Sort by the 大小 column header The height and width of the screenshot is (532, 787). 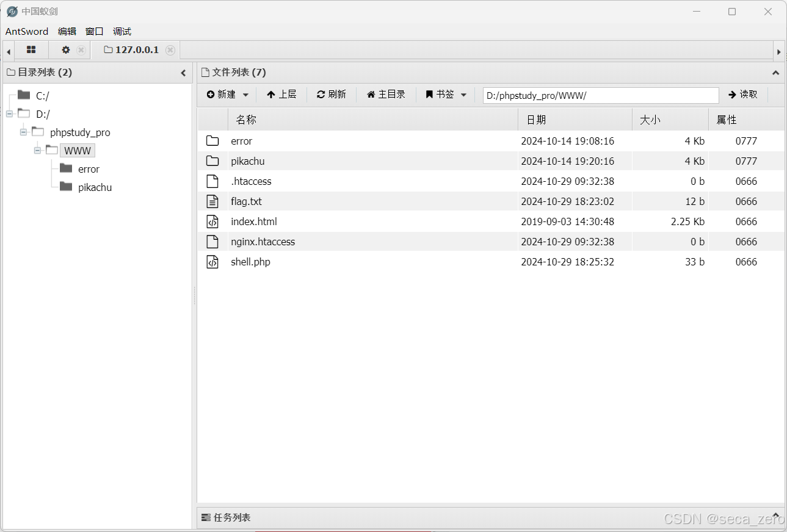[670, 120]
